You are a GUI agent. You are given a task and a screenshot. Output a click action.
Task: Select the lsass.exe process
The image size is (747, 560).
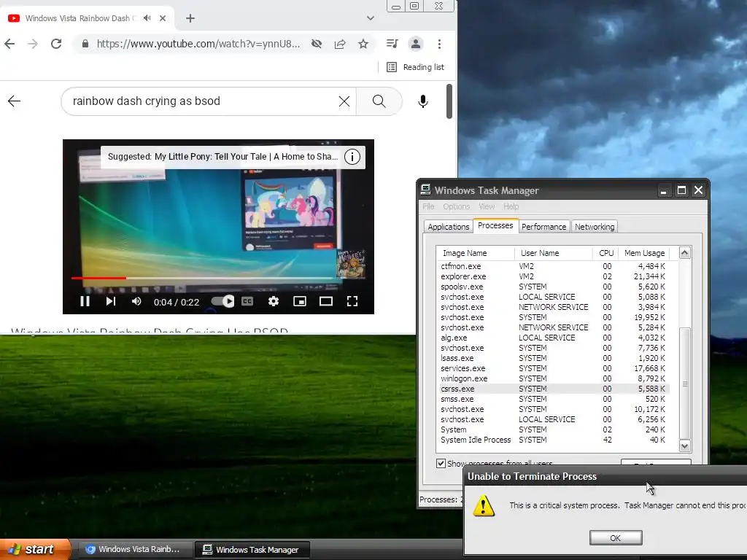pos(553,358)
